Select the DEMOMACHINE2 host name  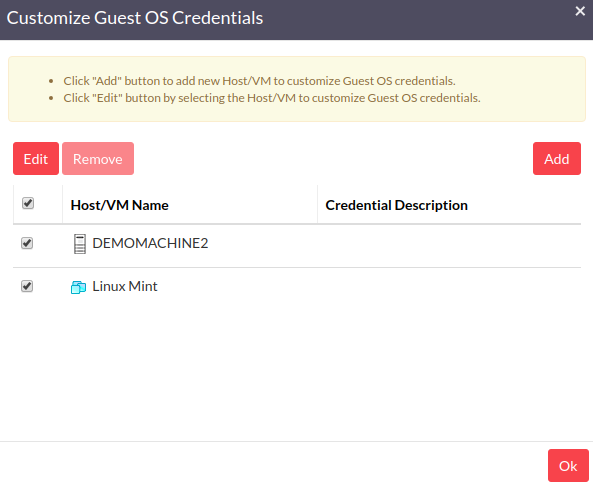[150, 243]
